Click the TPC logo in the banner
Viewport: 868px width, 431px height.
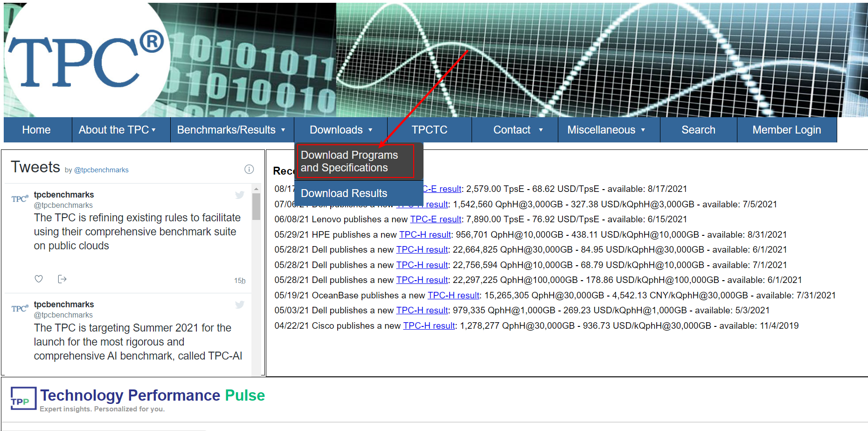pos(86,61)
